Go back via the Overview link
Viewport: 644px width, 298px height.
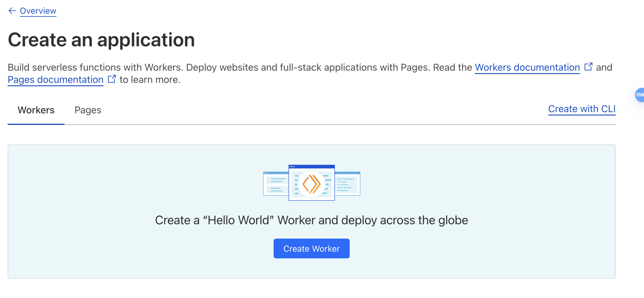(38, 11)
